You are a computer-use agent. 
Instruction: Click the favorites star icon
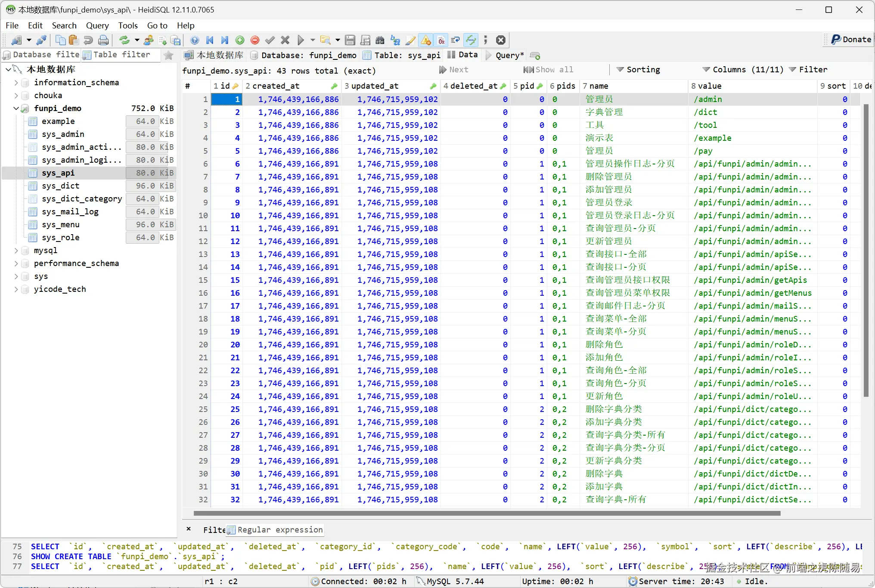(x=169, y=55)
